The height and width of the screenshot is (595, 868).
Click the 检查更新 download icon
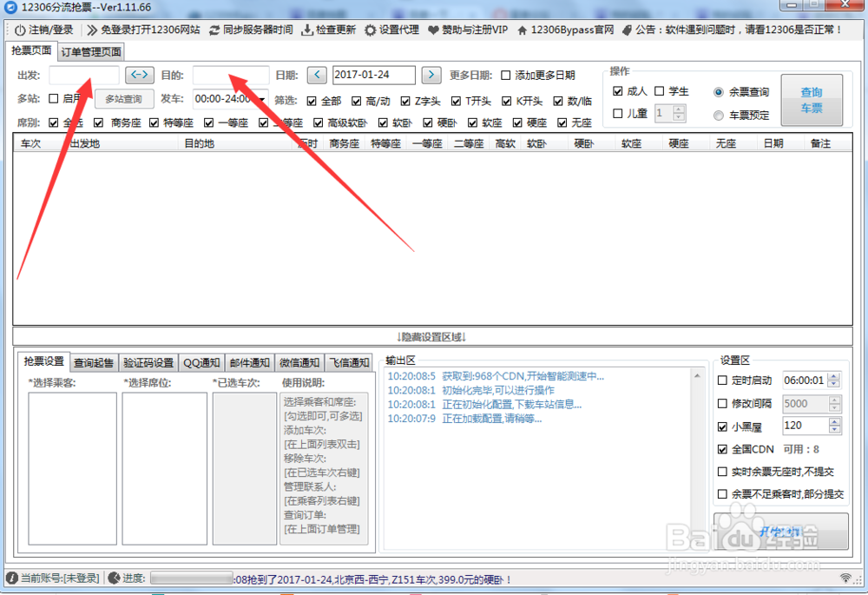(x=306, y=30)
